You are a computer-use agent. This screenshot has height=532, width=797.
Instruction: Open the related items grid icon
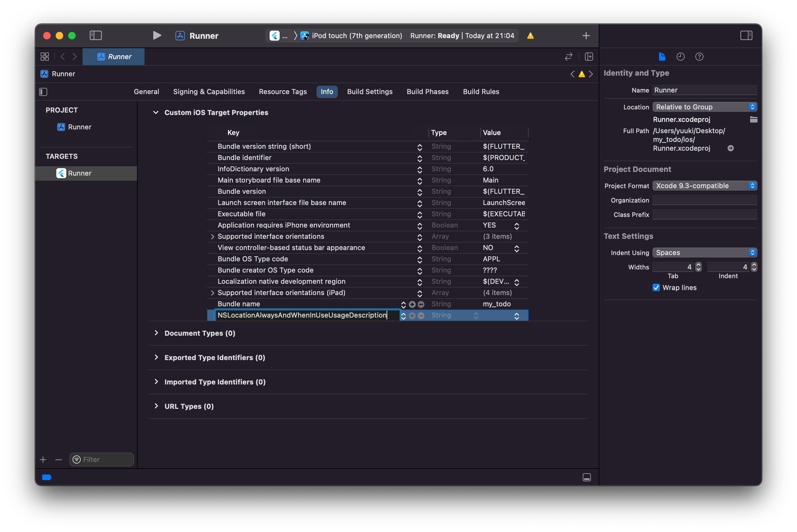(x=45, y=57)
